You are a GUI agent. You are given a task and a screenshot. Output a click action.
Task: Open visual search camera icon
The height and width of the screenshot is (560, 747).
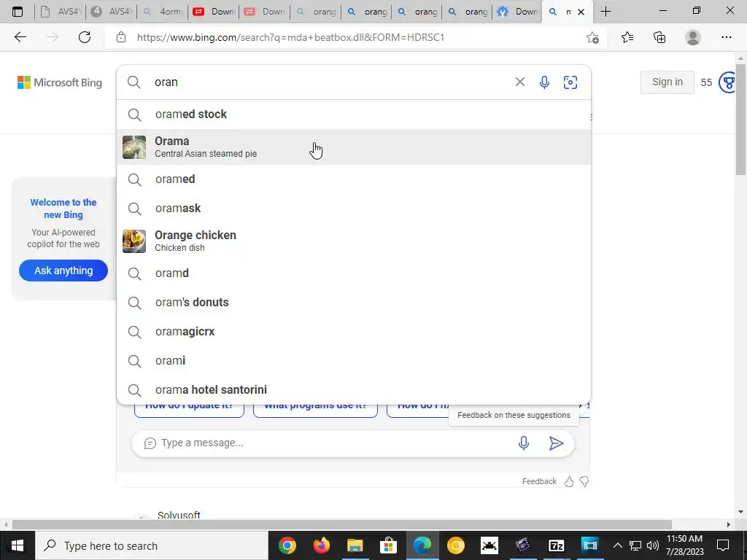[570, 82]
